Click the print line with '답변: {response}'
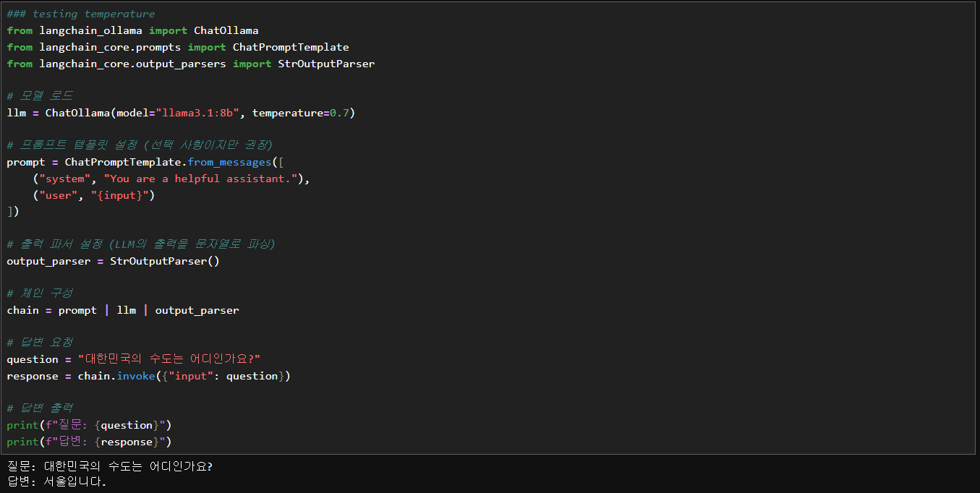Viewport: 980px width, 493px height. click(x=90, y=442)
